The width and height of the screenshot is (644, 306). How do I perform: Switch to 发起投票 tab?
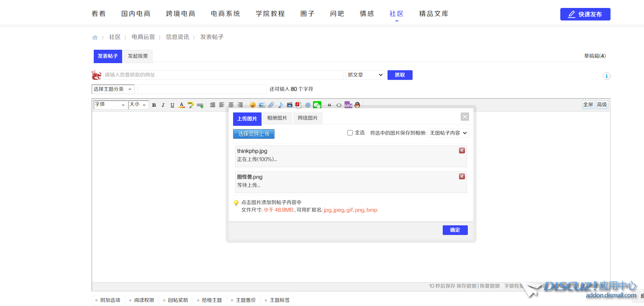138,56
